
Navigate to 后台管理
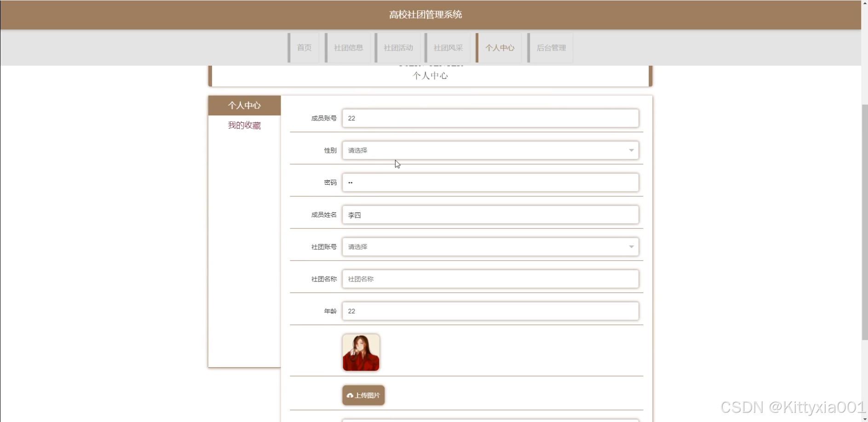[551, 48]
